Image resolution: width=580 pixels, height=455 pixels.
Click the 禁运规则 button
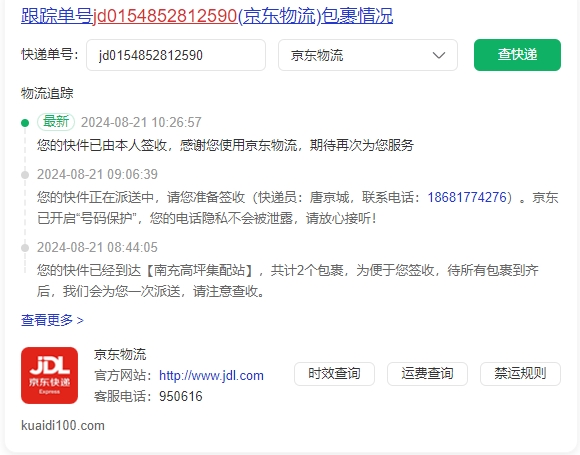click(520, 374)
